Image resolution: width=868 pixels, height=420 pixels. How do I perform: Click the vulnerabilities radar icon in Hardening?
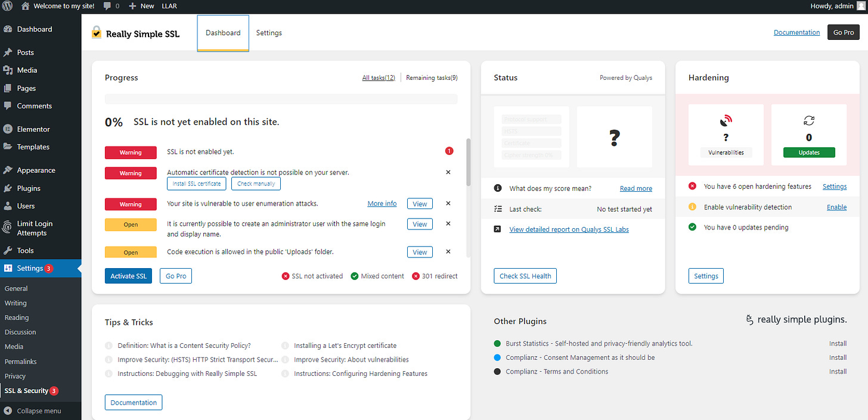pyautogui.click(x=726, y=121)
